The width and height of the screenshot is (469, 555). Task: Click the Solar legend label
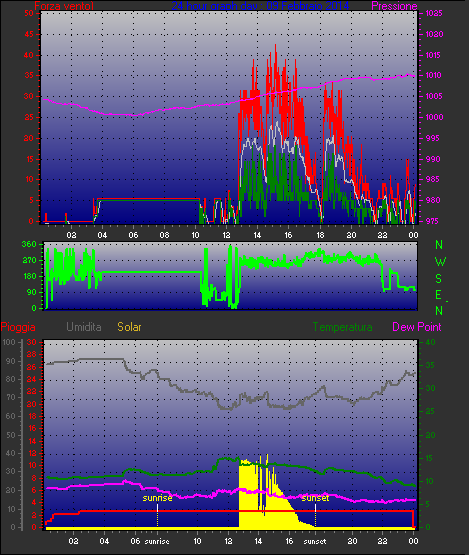(x=129, y=327)
